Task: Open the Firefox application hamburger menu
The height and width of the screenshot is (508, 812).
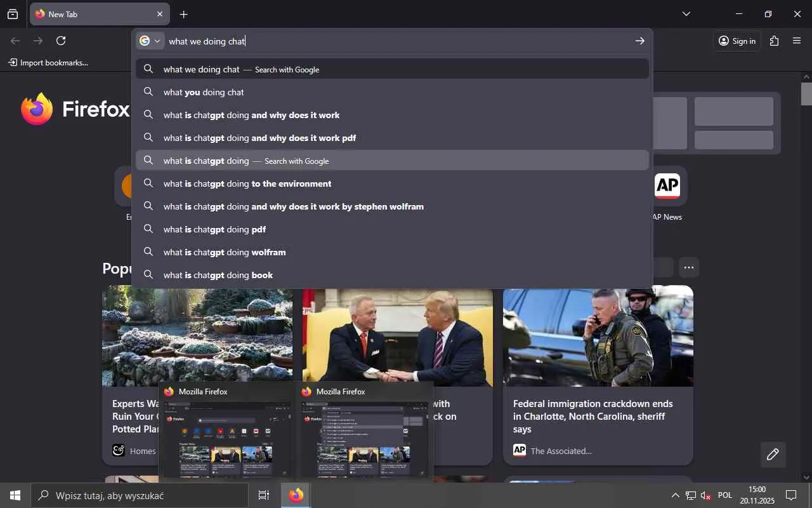Action: (797, 41)
